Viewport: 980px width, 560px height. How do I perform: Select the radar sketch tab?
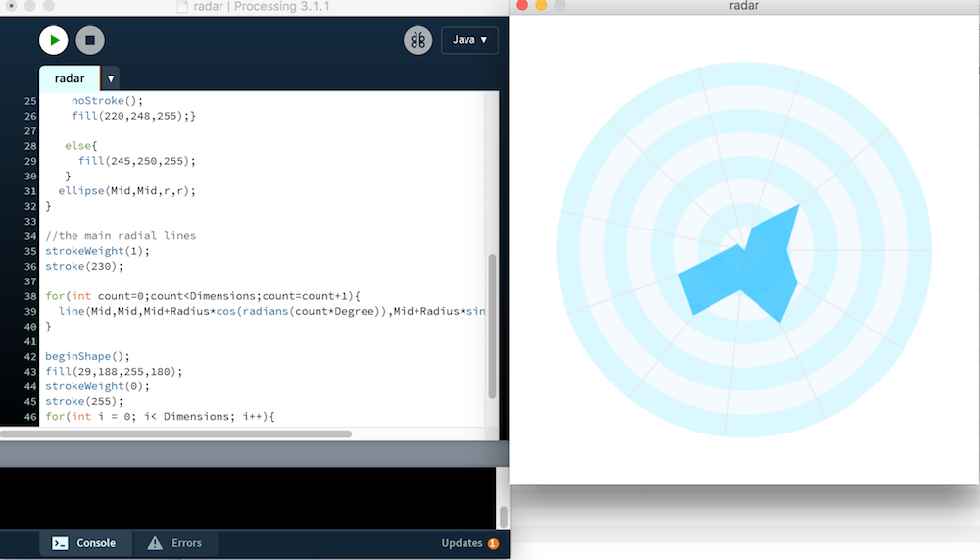click(70, 78)
